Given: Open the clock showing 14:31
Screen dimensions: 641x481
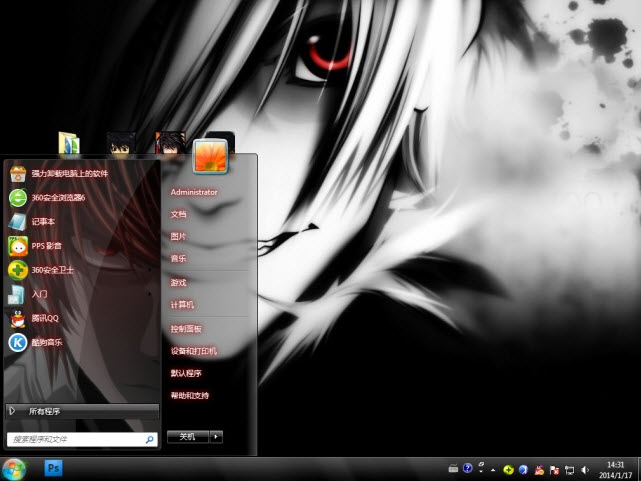Looking at the screenshot, I should (x=615, y=470).
